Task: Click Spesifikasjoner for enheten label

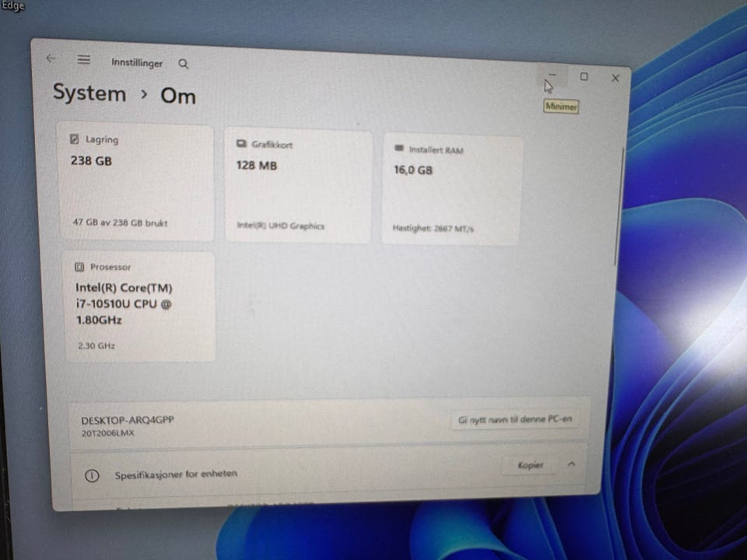Action: point(176,474)
